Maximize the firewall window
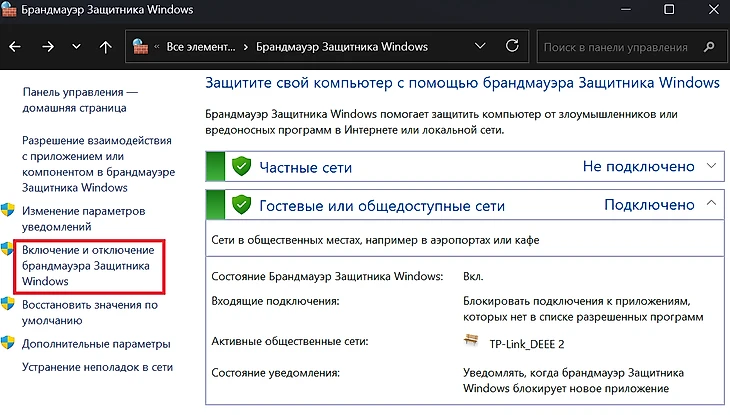Screen dimensions: 730x415 pyautogui.click(x=669, y=9)
